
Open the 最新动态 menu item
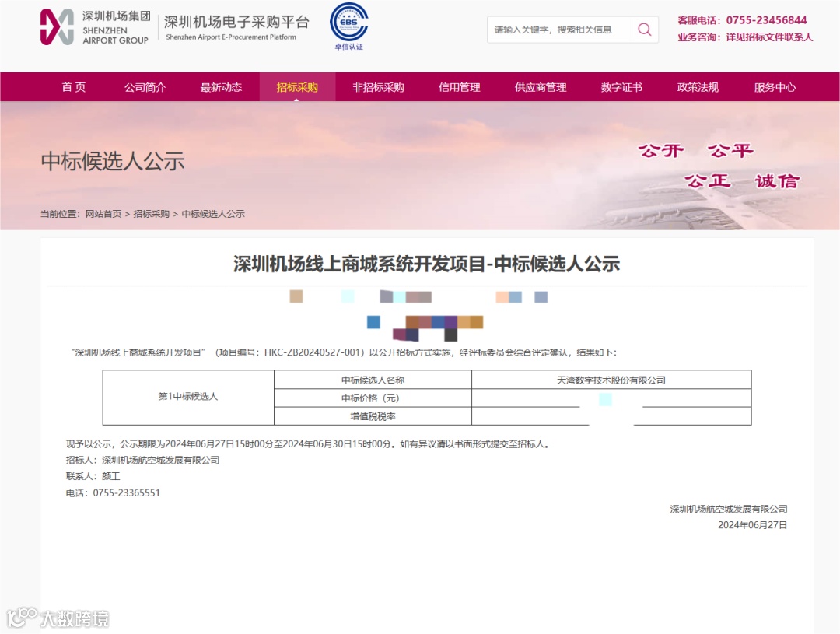[221, 87]
